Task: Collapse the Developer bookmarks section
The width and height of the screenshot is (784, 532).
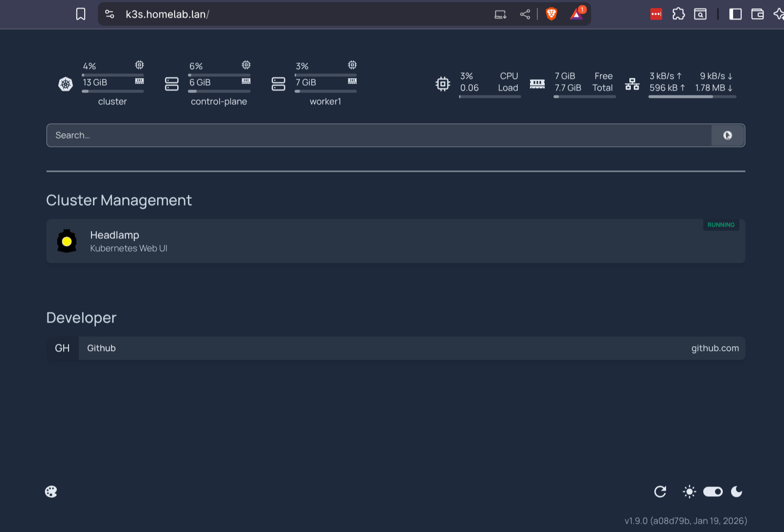Action: [x=81, y=318]
